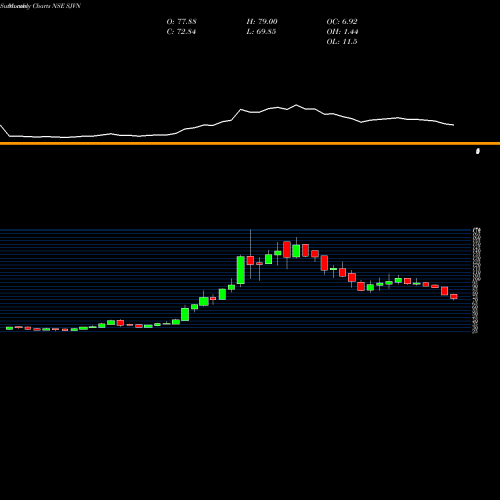Screen dimensions: 500x500
Task: Click the tallest green candlestick in the rally
Action: point(241,270)
